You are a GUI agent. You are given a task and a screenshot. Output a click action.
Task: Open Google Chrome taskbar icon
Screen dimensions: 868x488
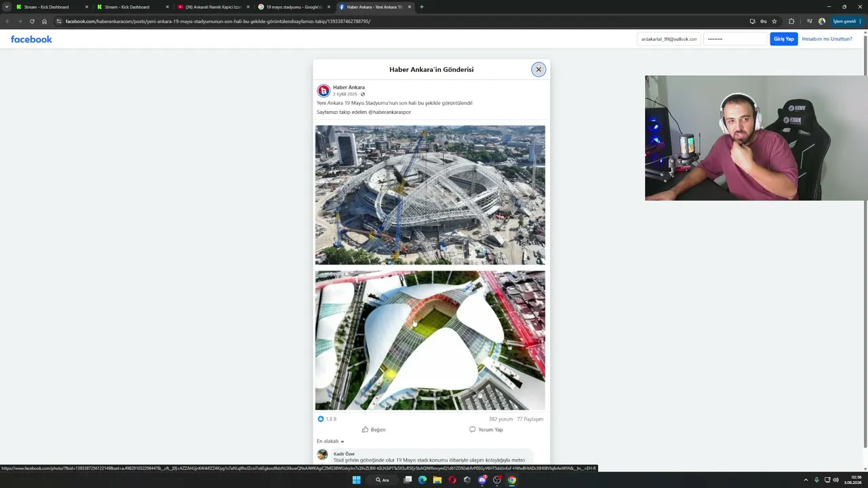pyautogui.click(x=512, y=480)
